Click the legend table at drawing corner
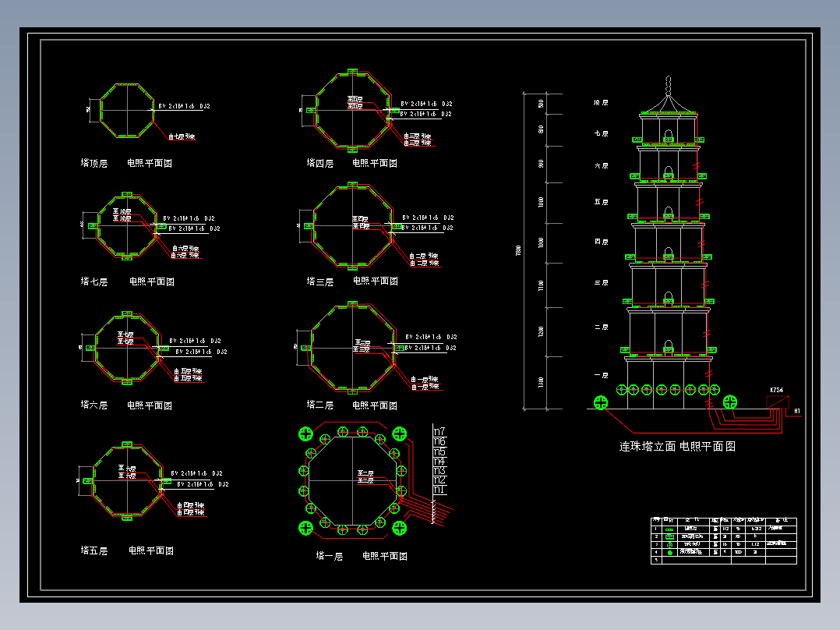 pos(724,540)
